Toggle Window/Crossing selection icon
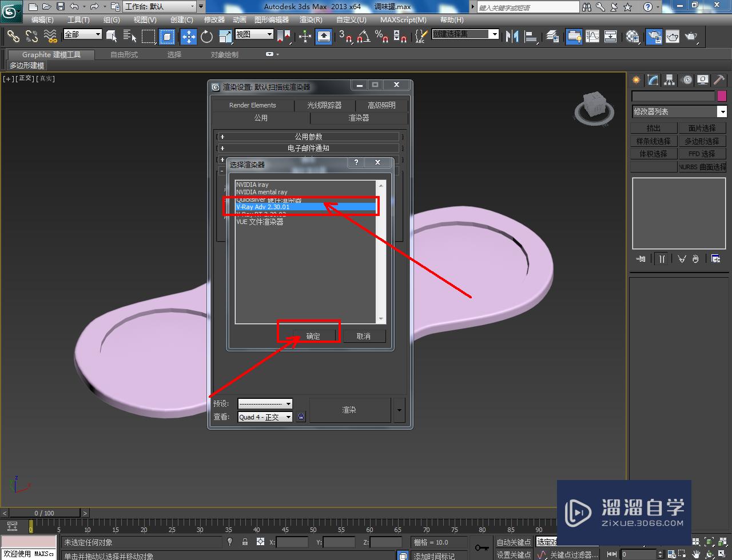 (167, 37)
